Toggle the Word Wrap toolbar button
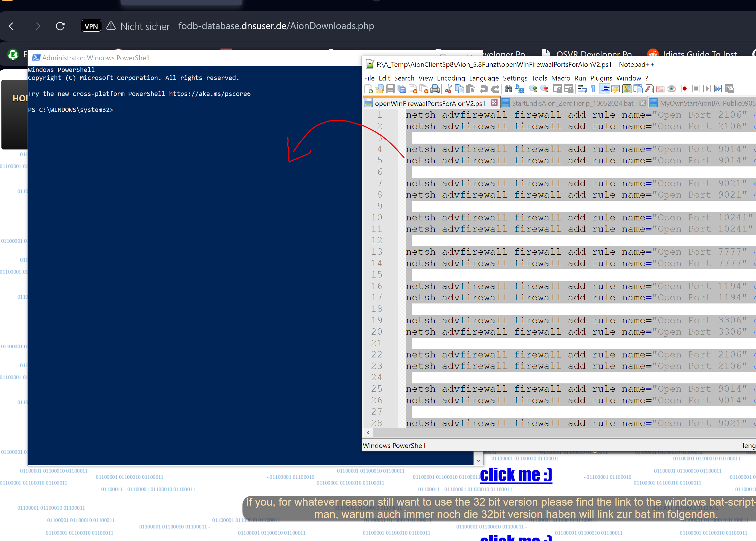This screenshot has height=541, width=756. point(582,89)
